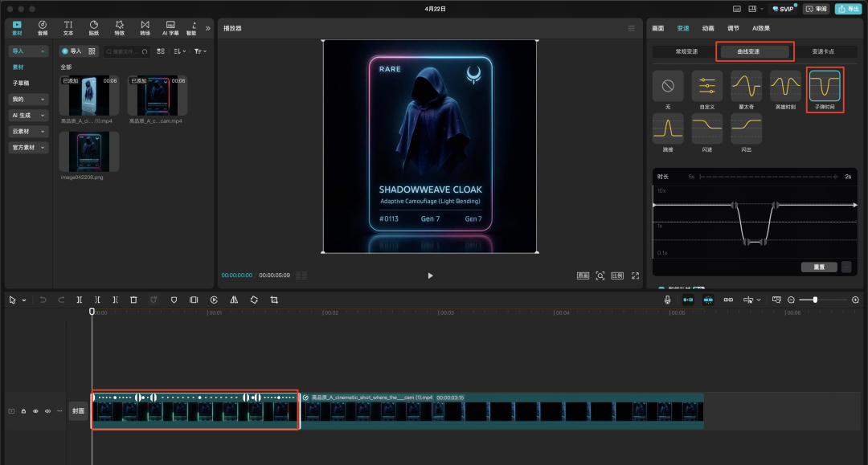The image size is (868, 465).
Task: Select the image042208.png media thumbnail
Action: point(89,152)
